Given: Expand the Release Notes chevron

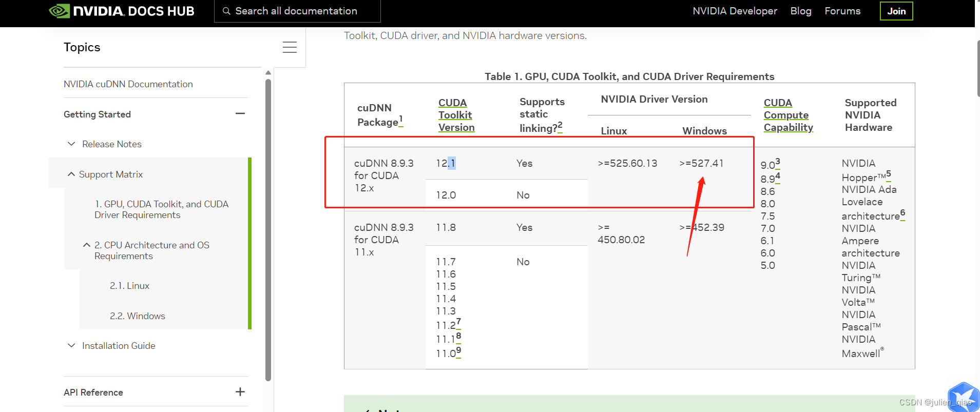Looking at the screenshot, I should point(71,144).
